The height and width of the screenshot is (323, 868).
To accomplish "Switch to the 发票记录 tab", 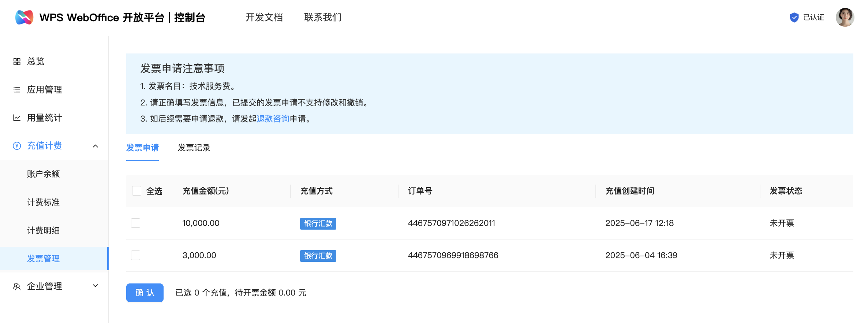I will 194,148.
